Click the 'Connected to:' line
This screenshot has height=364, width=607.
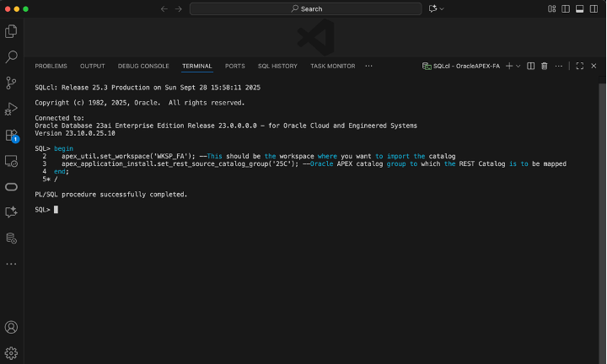coord(60,118)
